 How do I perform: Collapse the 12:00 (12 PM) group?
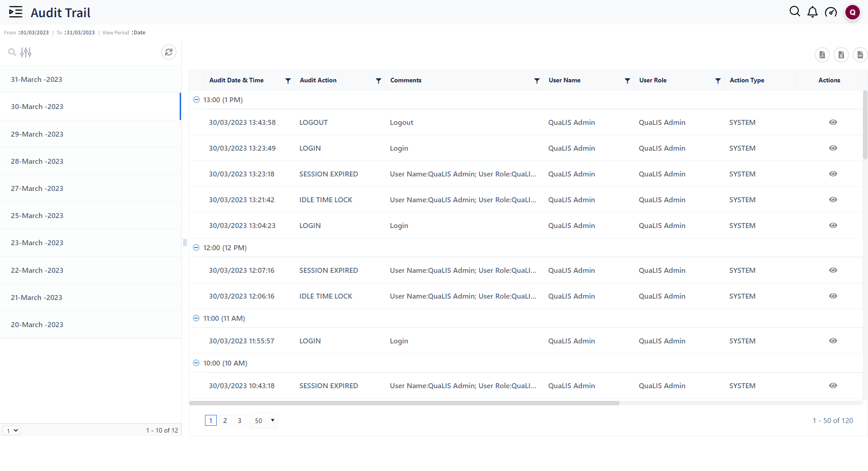coord(196,247)
